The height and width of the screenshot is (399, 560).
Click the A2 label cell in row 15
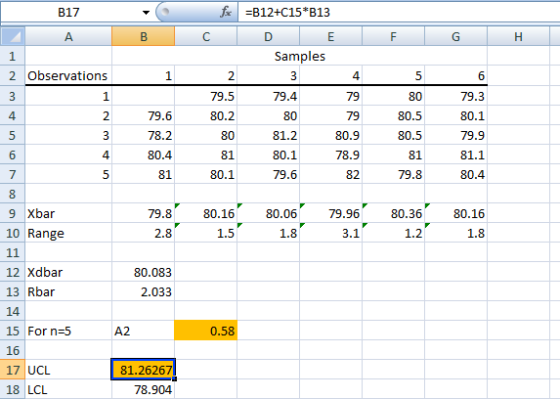[x=143, y=331]
